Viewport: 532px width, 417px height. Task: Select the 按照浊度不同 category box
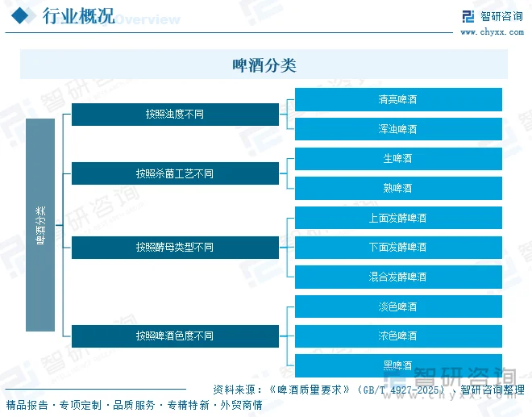coord(175,115)
